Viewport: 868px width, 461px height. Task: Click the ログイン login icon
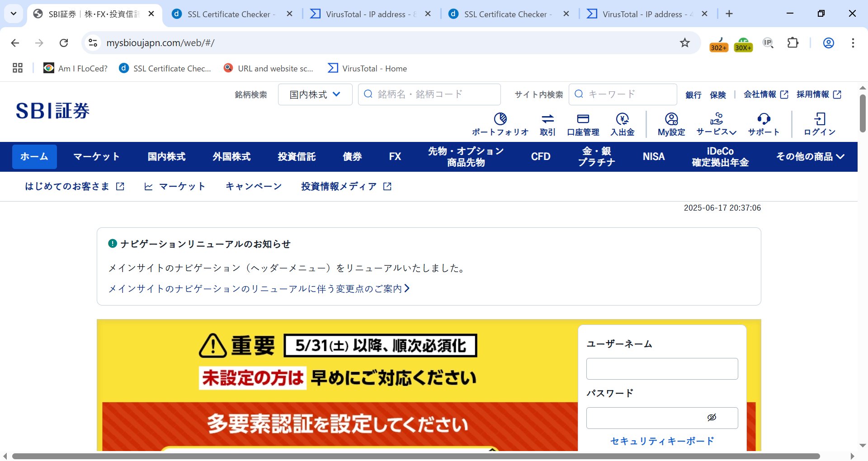click(820, 124)
